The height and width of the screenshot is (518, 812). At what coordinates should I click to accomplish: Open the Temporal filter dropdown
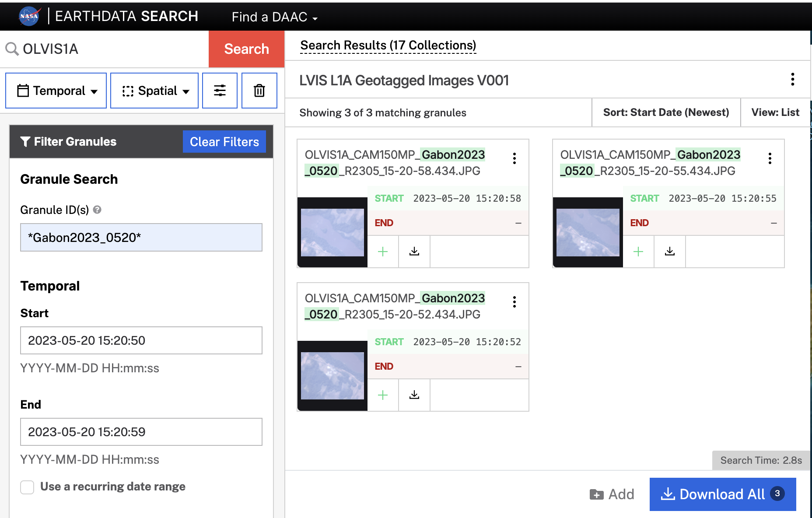point(56,91)
